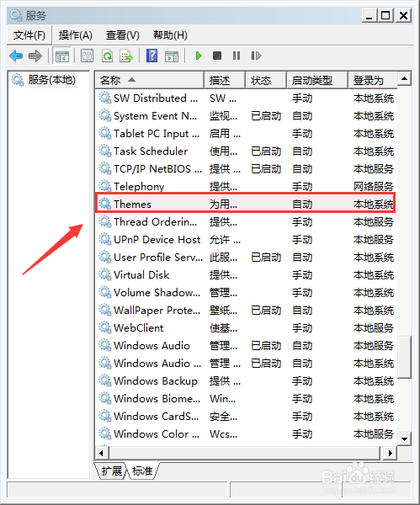The height and width of the screenshot is (505, 420).
Task: Select the Task Scheduler service
Action: (x=246, y=151)
